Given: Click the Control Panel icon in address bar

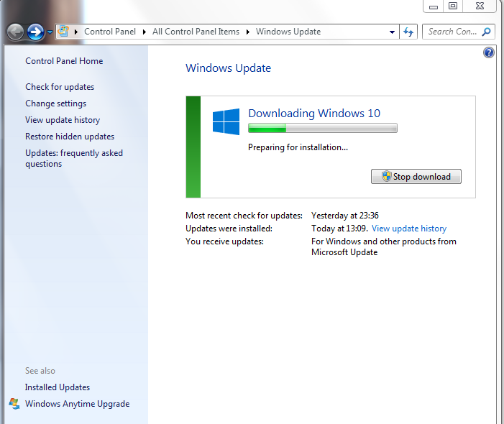Looking at the screenshot, I should (x=65, y=32).
